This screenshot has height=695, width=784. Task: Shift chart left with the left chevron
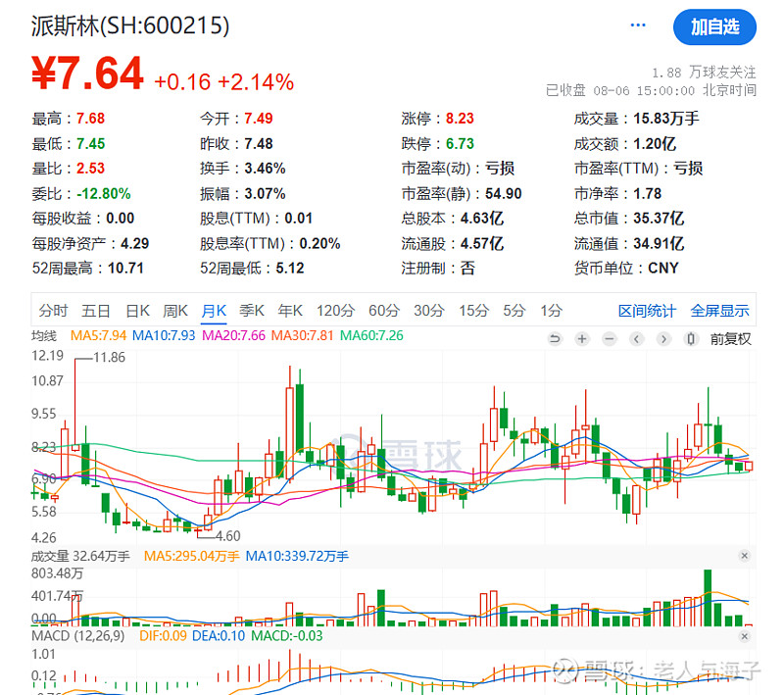tap(636, 339)
